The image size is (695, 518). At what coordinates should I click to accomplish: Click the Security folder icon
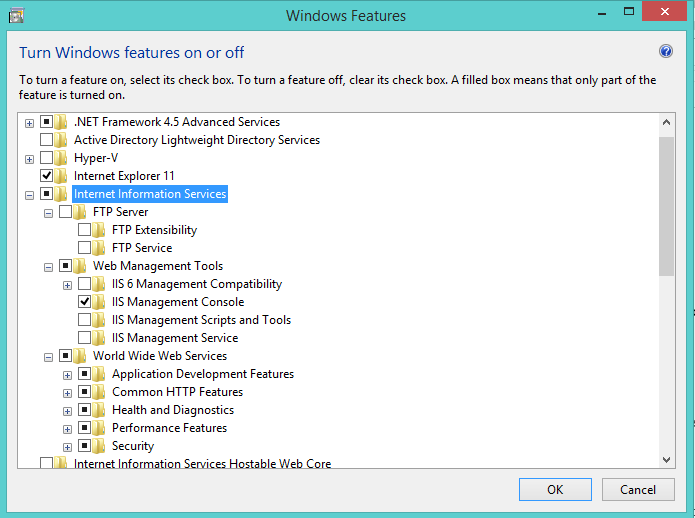pyautogui.click(x=99, y=446)
